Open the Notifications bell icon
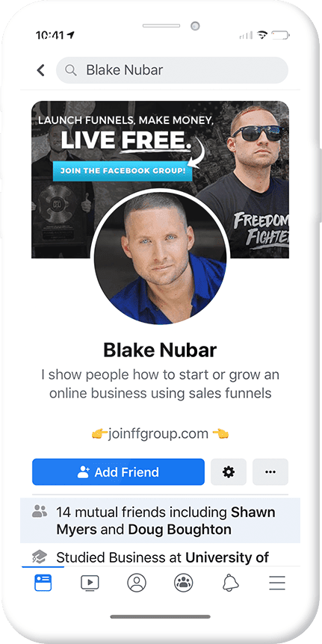This screenshot has width=322, height=644. 230,583
